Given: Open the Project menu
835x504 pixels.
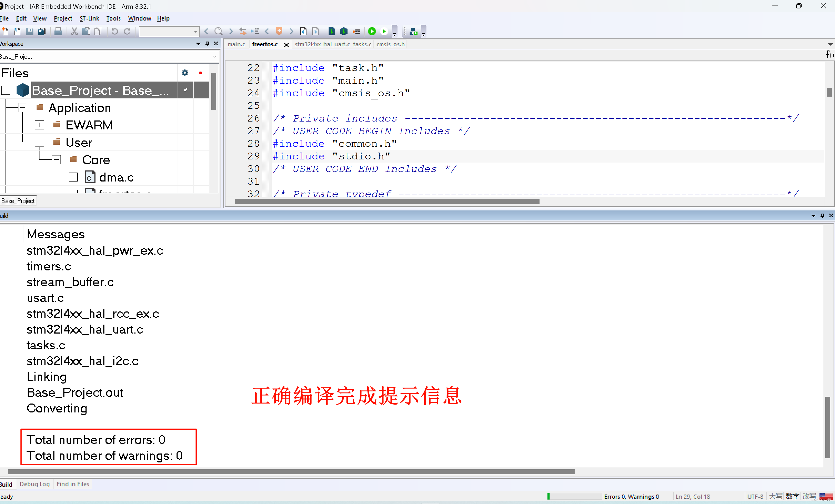Looking at the screenshot, I should [63, 18].
